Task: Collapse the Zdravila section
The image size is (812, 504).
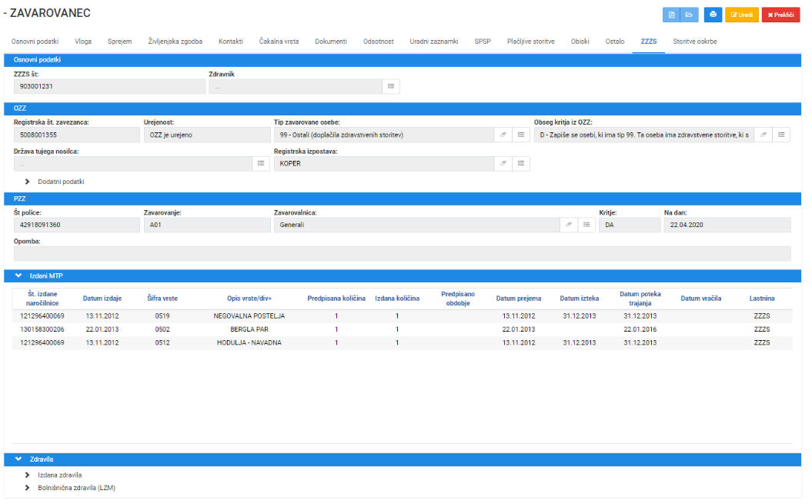Action: click(x=18, y=459)
